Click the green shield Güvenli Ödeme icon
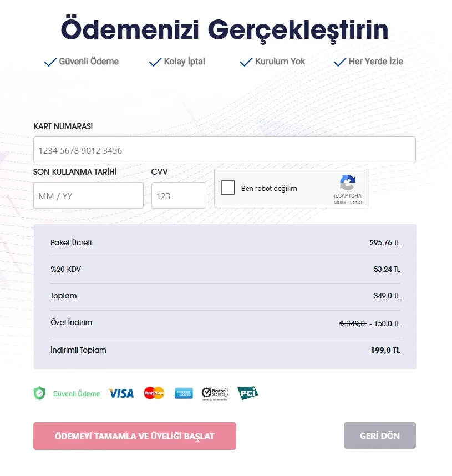Viewport: 452px width, 476px height. tap(39, 393)
